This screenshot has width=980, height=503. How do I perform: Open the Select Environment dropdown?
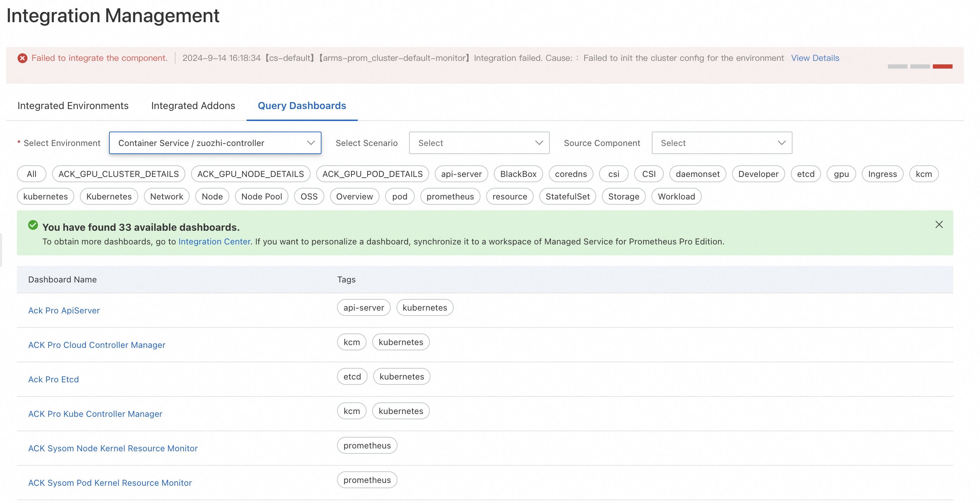(215, 143)
